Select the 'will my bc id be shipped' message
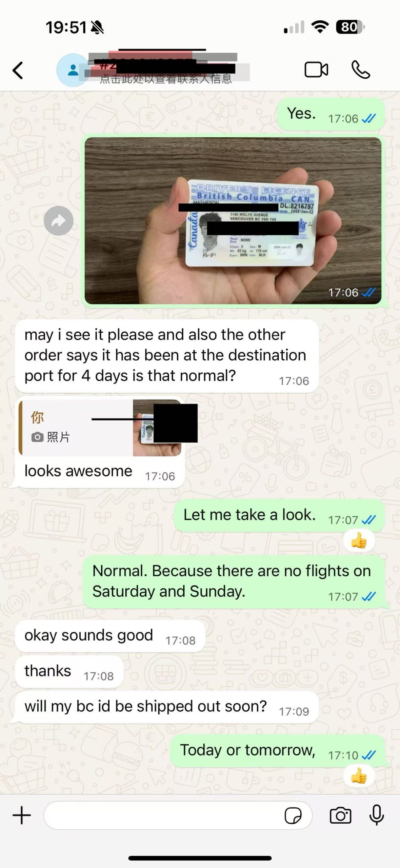This screenshot has width=400, height=868. tap(167, 707)
